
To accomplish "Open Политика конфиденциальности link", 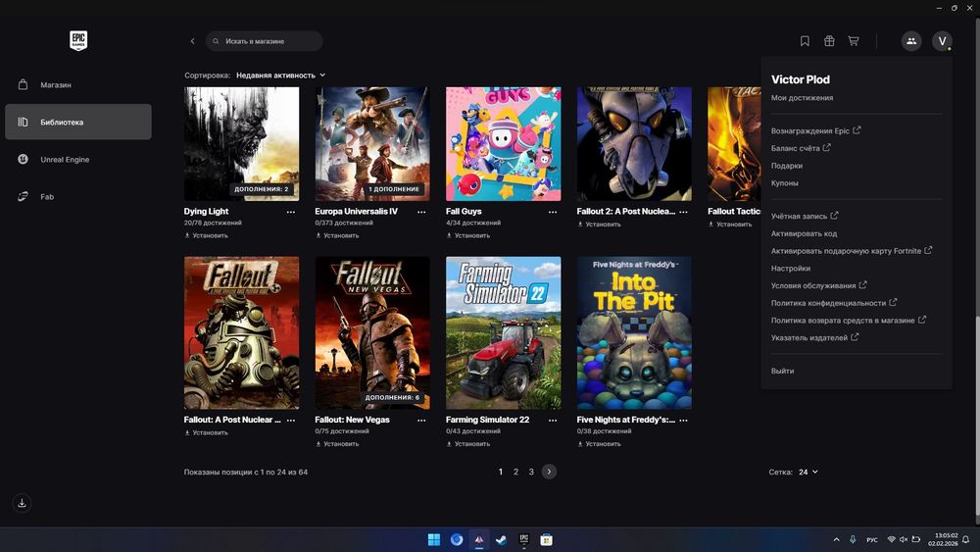I will click(834, 303).
